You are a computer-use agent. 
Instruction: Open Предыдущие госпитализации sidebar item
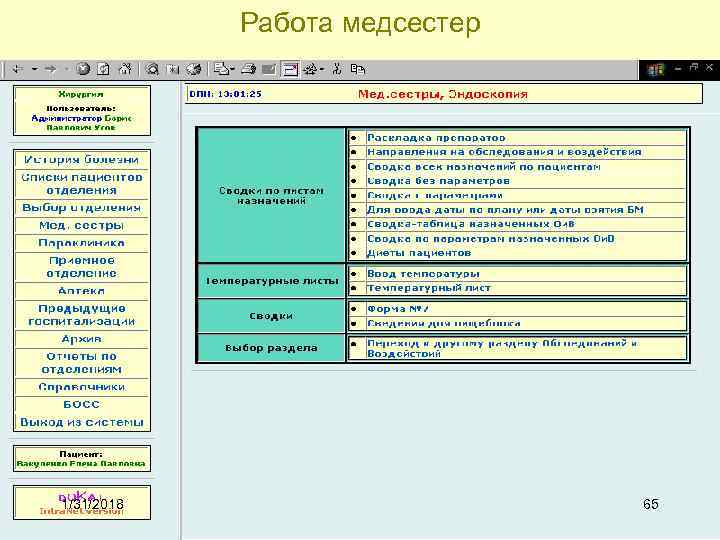pos(82,315)
